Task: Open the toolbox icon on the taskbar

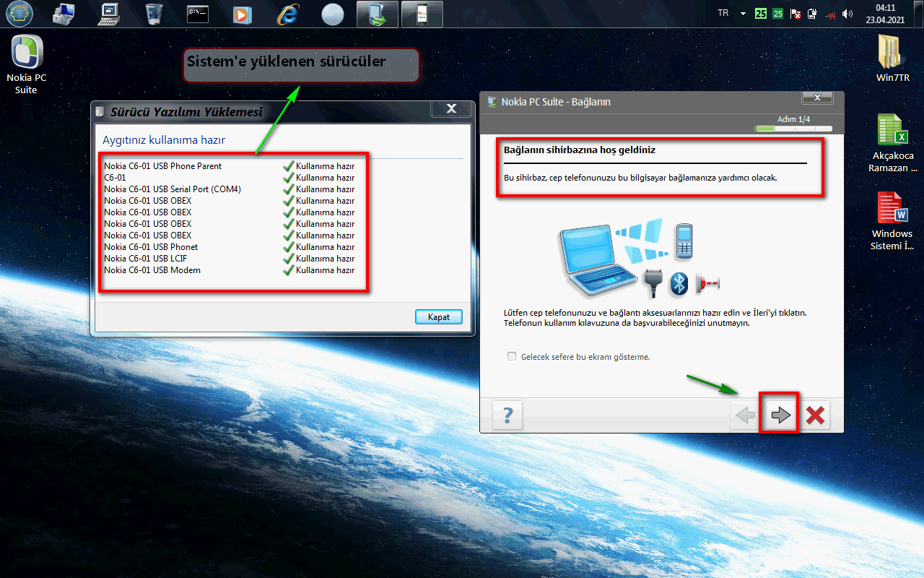Action: pyautogui.click(x=65, y=14)
